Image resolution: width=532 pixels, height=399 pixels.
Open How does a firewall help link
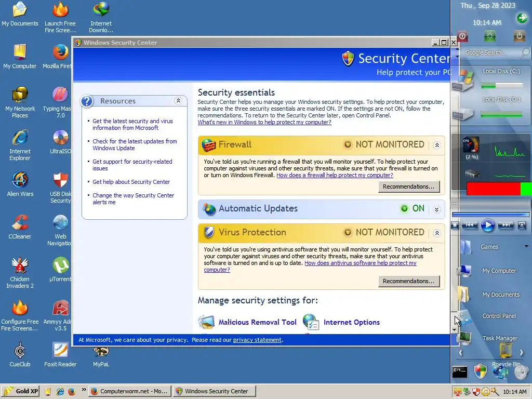(335, 175)
